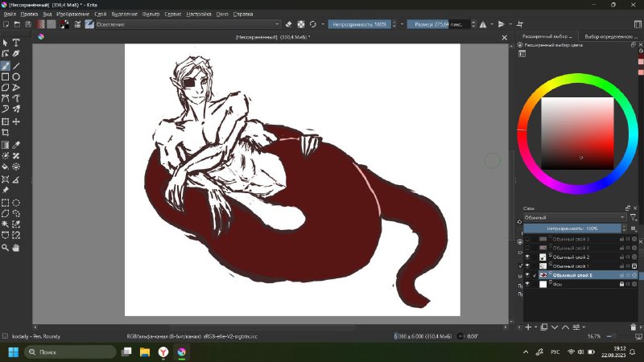Open the layer filter funnel dropdown
Viewport: 644px width, 362px height.
click(x=634, y=217)
